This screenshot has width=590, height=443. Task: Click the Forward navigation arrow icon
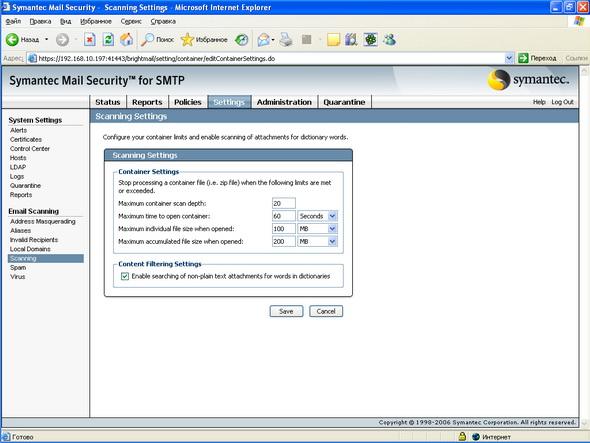point(62,40)
